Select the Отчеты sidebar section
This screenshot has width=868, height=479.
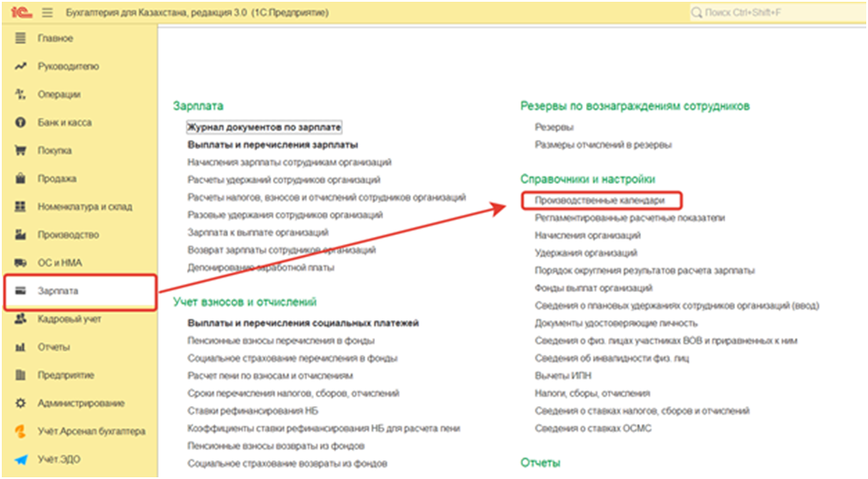[53, 347]
